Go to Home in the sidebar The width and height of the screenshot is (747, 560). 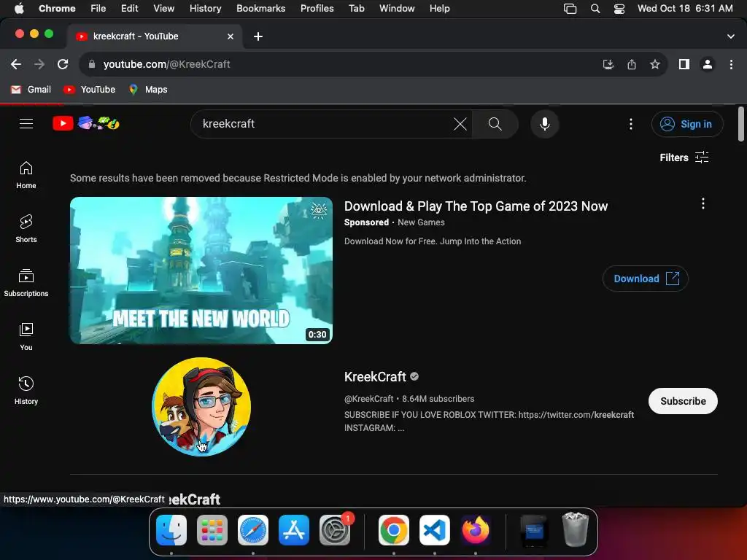(26, 175)
